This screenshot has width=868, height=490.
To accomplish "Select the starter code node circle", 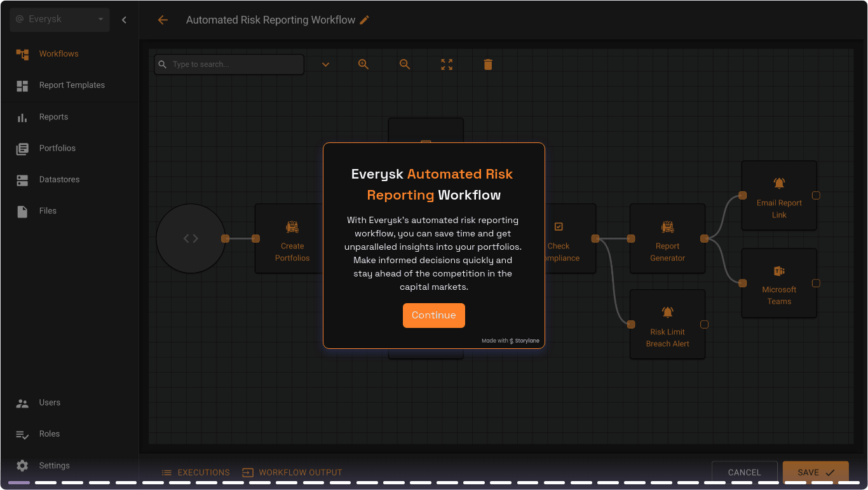I will (191, 238).
